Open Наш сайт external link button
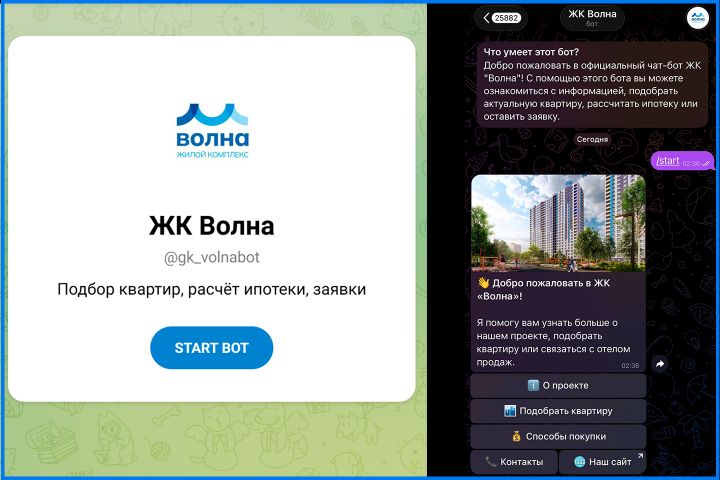 [602, 462]
